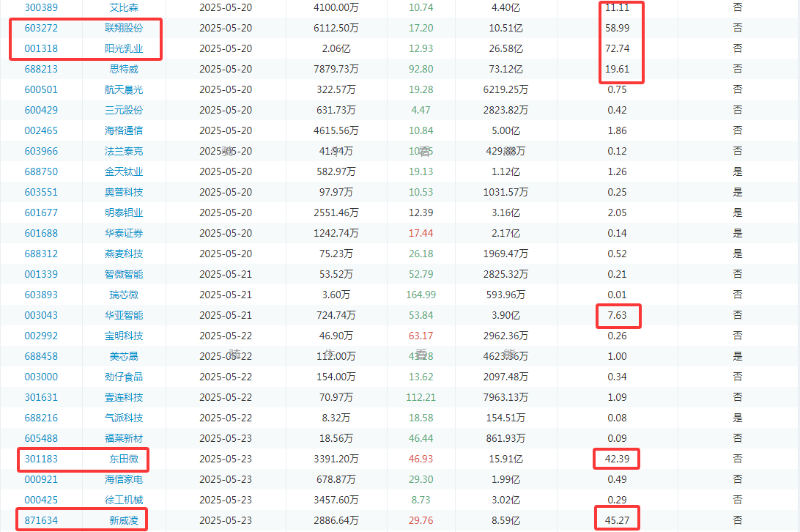Open 瑞芯微 stock link
The height and width of the screenshot is (532, 800).
pos(124,295)
